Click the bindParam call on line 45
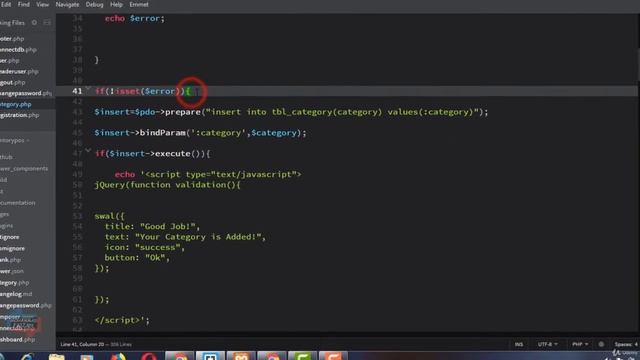The width and height of the screenshot is (640, 360). (200, 133)
